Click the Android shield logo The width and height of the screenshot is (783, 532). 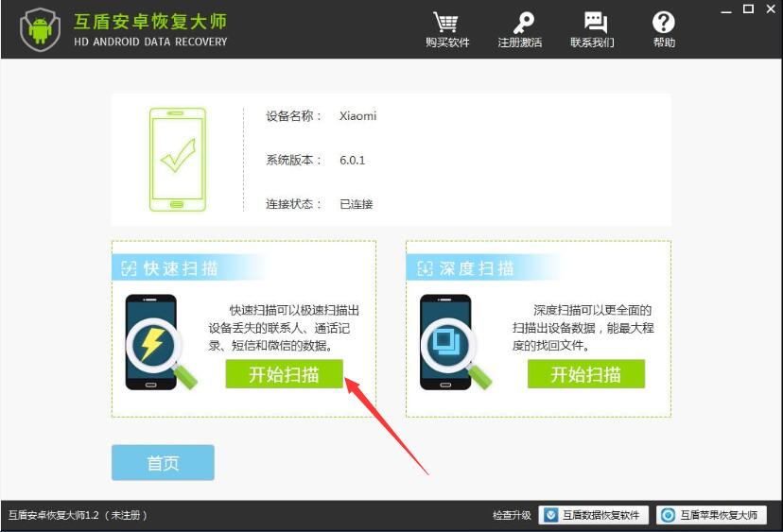tap(41, 30)
